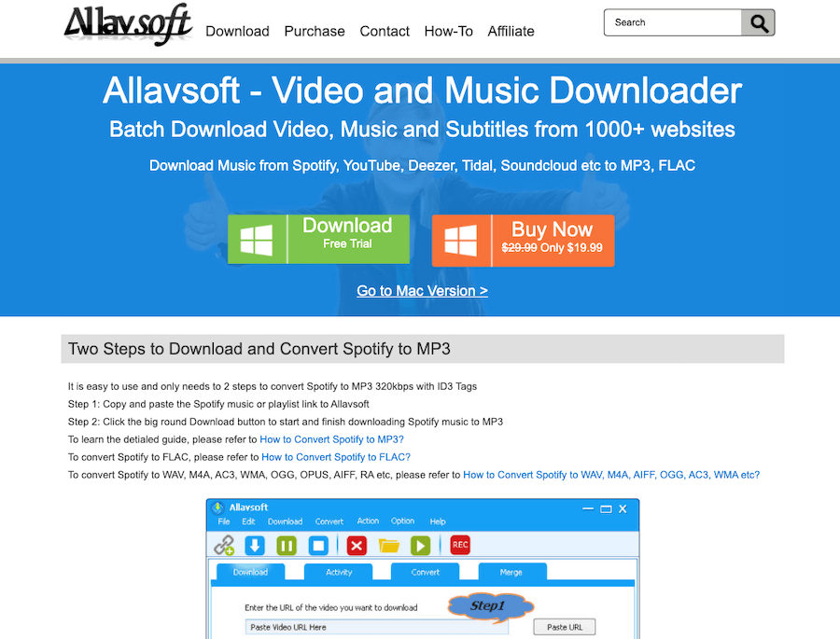Switch to the Activity tab
This screenshot has height=639, width=840.
pyautogui.click(x=339, y=572)
